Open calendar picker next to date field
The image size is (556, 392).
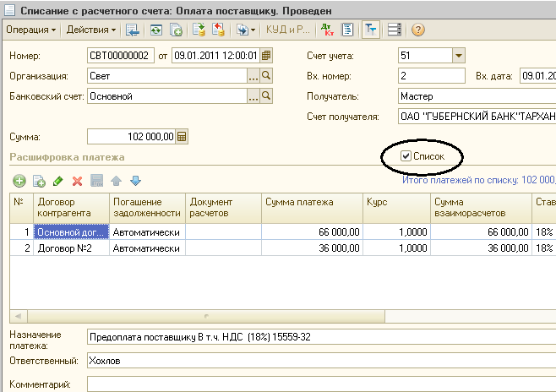[x=266, y=56]
